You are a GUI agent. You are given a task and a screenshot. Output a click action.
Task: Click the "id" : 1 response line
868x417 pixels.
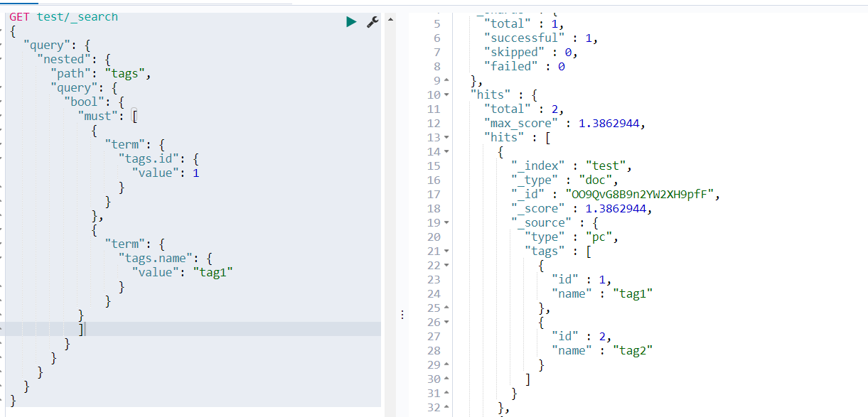coord(581,279)
